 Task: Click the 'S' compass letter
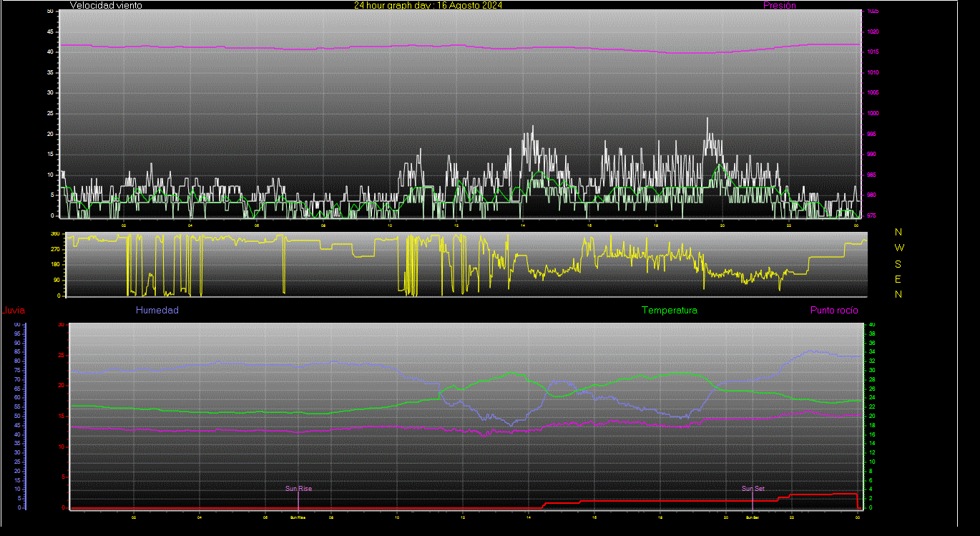pos(898,263)
